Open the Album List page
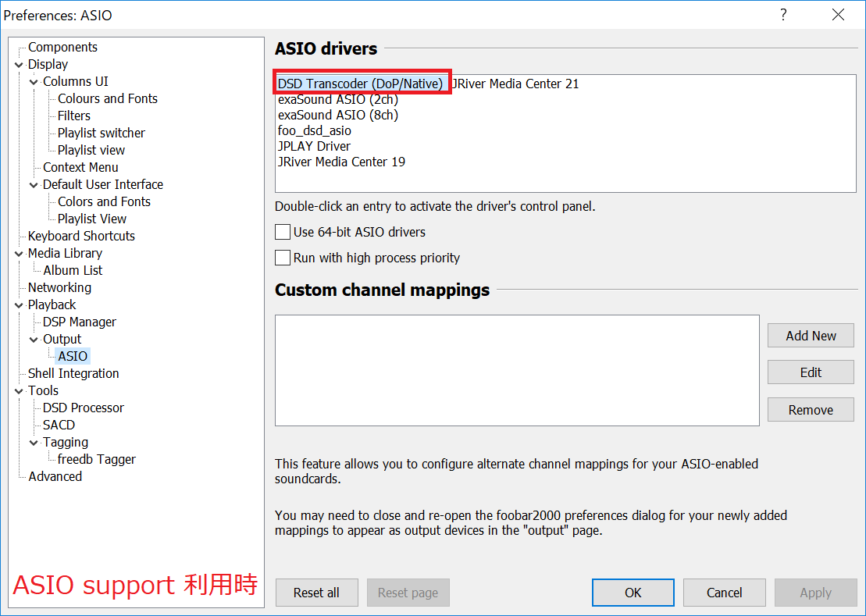 click(73, 270)
